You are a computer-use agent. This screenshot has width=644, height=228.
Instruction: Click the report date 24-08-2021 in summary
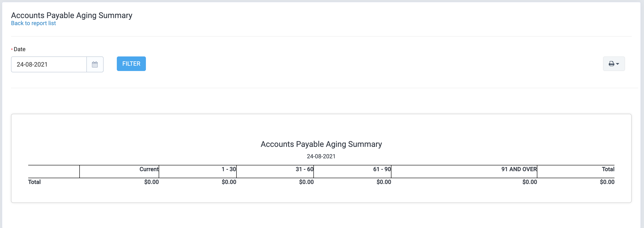pos(321,157)
